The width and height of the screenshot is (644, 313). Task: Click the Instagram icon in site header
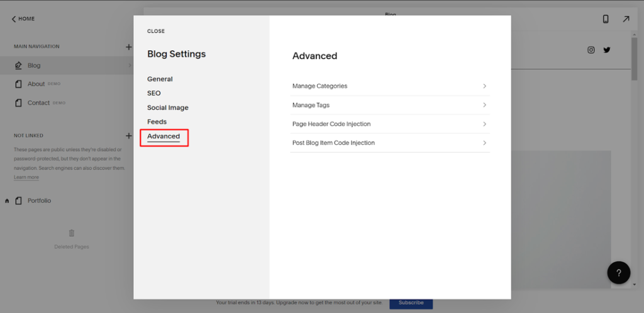pyautogui.click(x=591, y=50)
